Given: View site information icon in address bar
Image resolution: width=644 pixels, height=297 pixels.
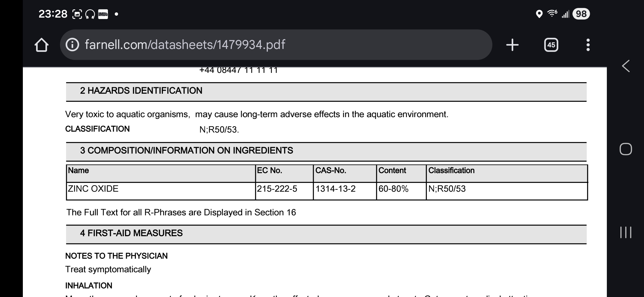Looking at the screenshot, I should pyautogui.click(x=73, y=45).
